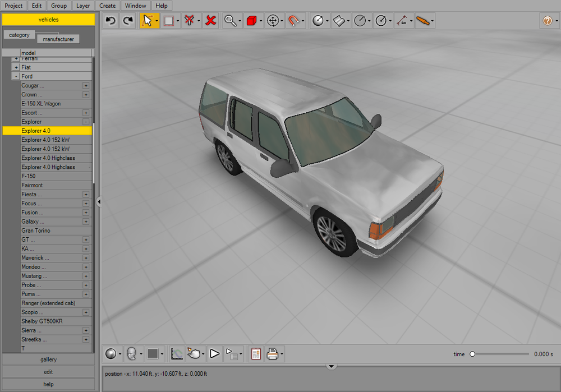Open the Create menu

point(107,5)
